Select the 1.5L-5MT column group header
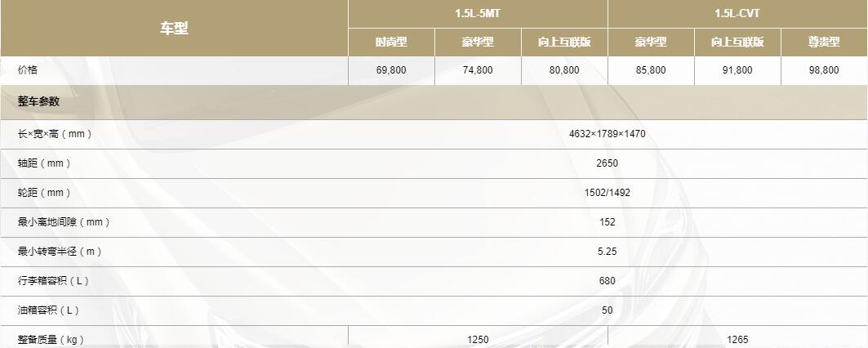868x348 pixels. 478,14
